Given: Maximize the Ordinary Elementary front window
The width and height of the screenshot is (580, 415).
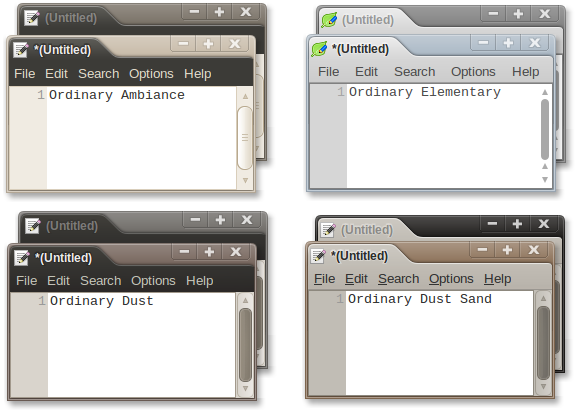Looking at the screenshot, I should 508,43.
